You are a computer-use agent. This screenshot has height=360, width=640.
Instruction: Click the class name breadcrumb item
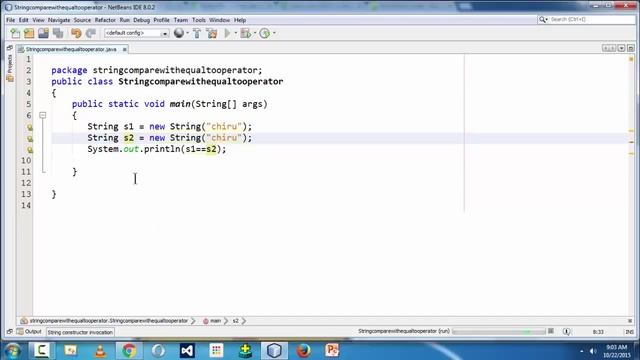point(104,321)
